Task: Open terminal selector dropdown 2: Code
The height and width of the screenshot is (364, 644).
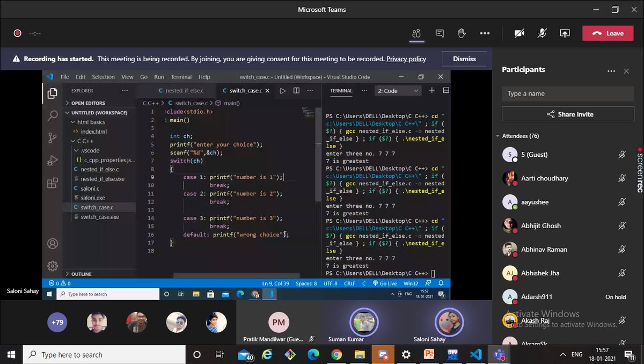Action: point(398,91)
